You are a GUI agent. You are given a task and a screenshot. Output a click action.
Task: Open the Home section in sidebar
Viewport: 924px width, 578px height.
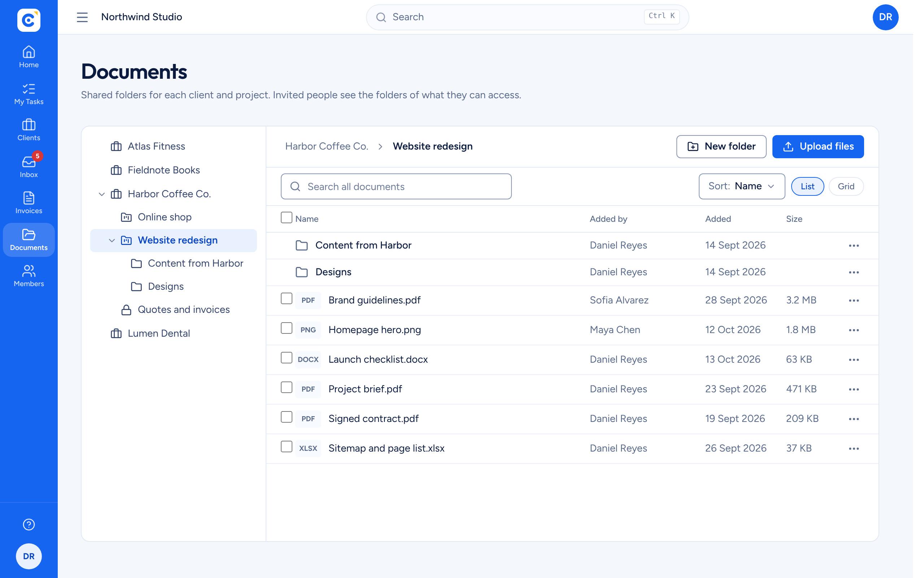click(x=29, y=57)
